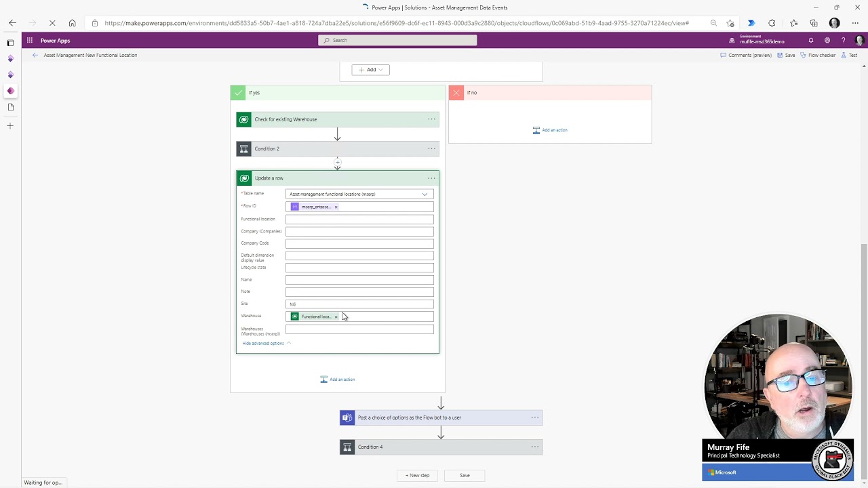Open browser settings and more menu
Viewport: 868px width, 488px height.
coord(855,23)
